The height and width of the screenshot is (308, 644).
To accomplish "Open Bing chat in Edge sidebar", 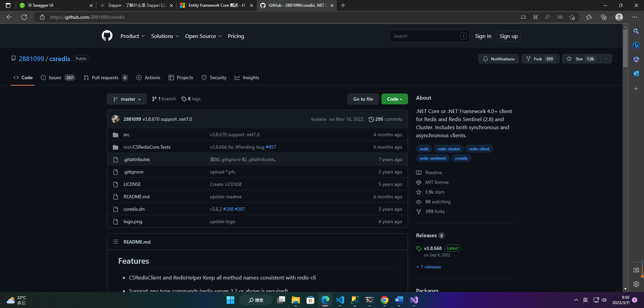I will coord(636,45).
